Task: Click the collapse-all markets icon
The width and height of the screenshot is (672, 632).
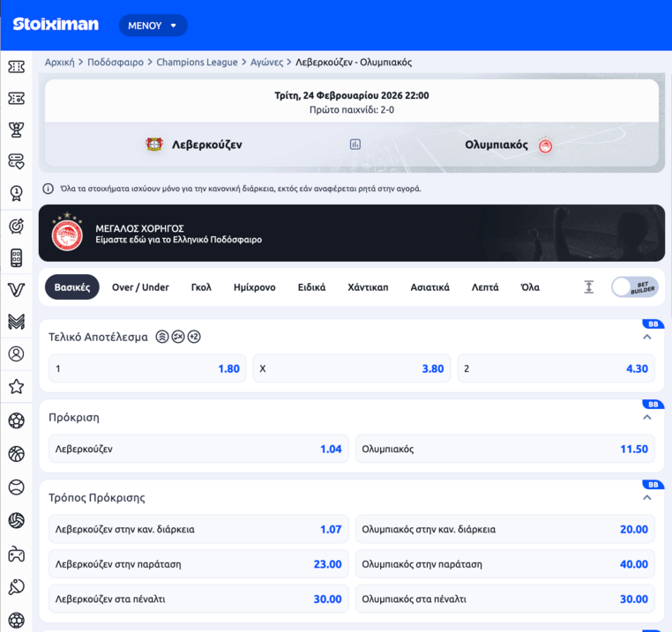Action: (589, 287)
